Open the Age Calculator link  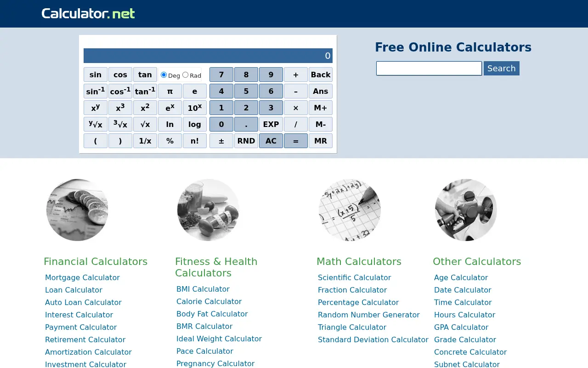pos(461,277)
